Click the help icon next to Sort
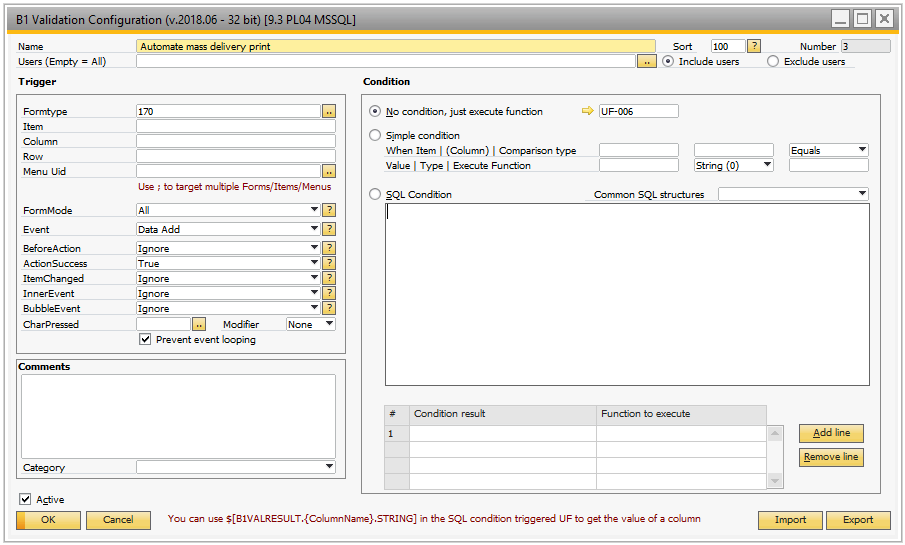Screen dimensions: 905x545 [754, 46]
